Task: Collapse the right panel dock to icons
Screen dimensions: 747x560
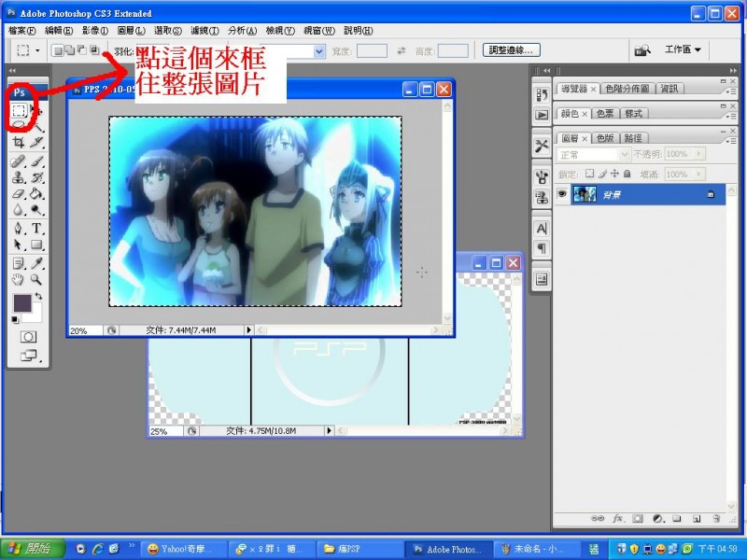Action: tap(733, 71)
